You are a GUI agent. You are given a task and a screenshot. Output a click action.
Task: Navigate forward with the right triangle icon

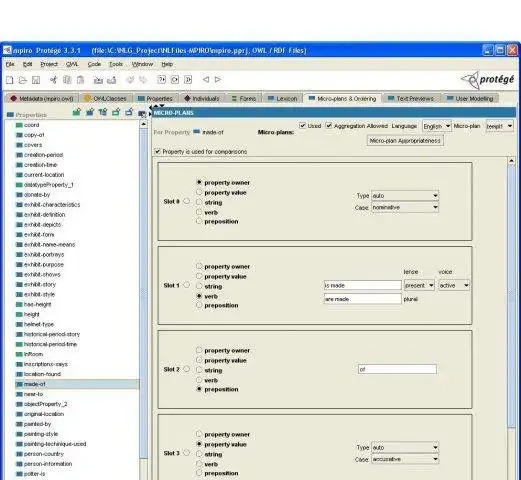coord(218,79)
